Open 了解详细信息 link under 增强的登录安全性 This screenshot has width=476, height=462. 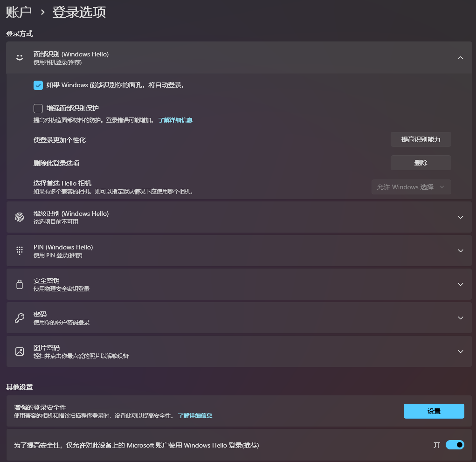[195, 416]
